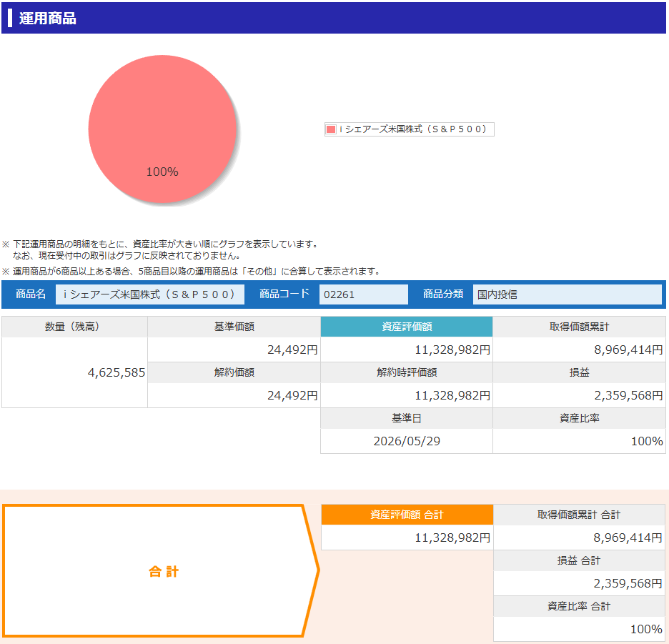Viewport: 669px width, 644px height.
Task: Click the 運用商品 section header
Action: pos(334,18)
